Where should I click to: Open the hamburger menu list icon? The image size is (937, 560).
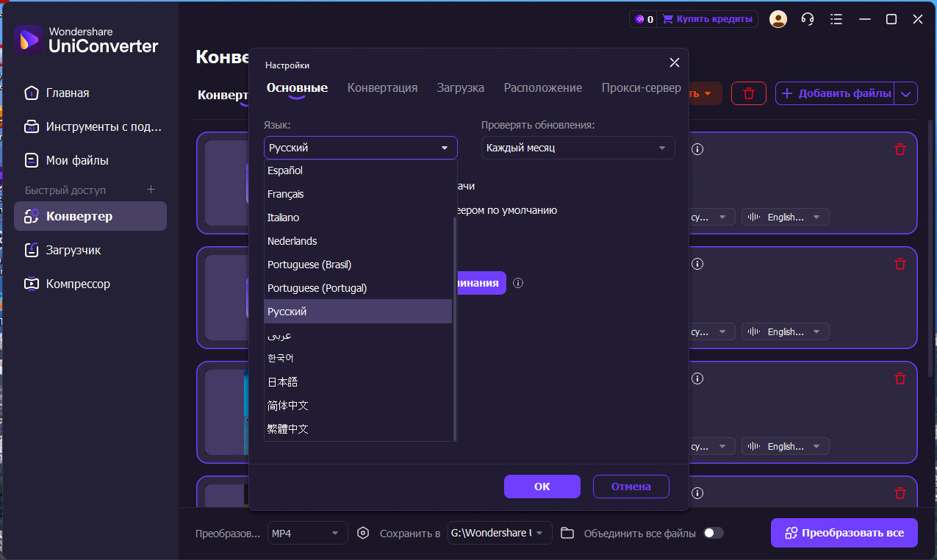(x=836, y=19)
